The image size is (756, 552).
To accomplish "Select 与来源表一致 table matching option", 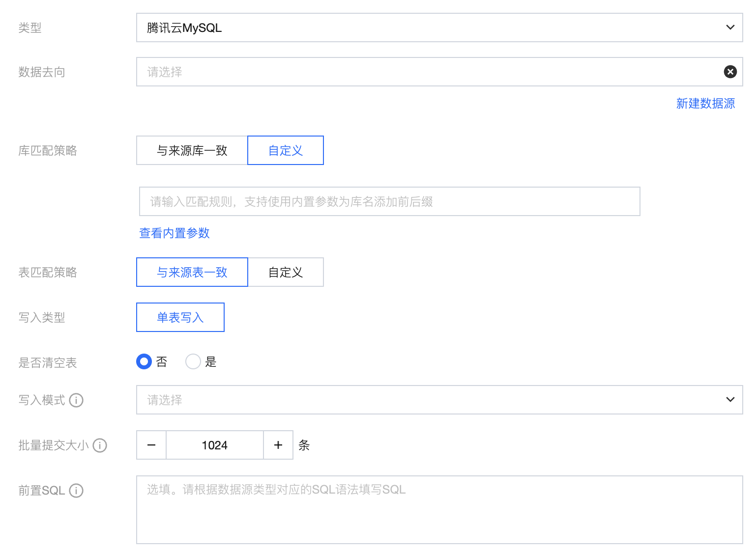I will 192,272.
